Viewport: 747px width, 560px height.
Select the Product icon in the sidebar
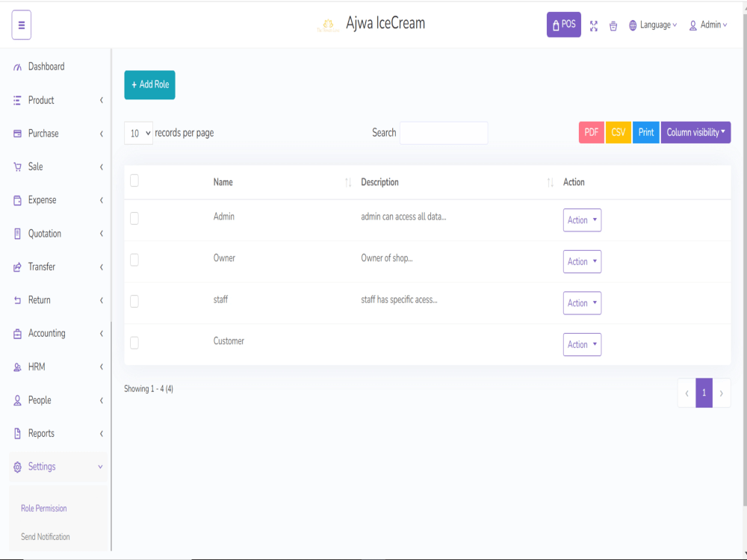click(16, 100)
